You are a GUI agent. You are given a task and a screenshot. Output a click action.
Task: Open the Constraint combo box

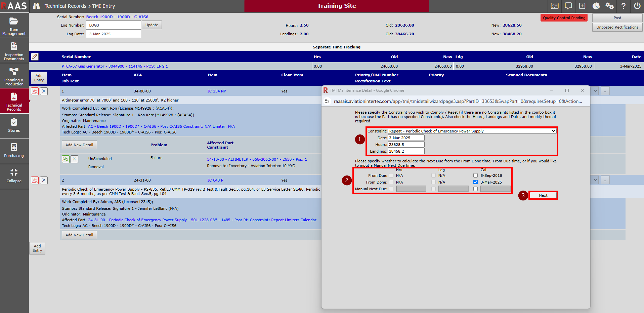tap(472, 131)
